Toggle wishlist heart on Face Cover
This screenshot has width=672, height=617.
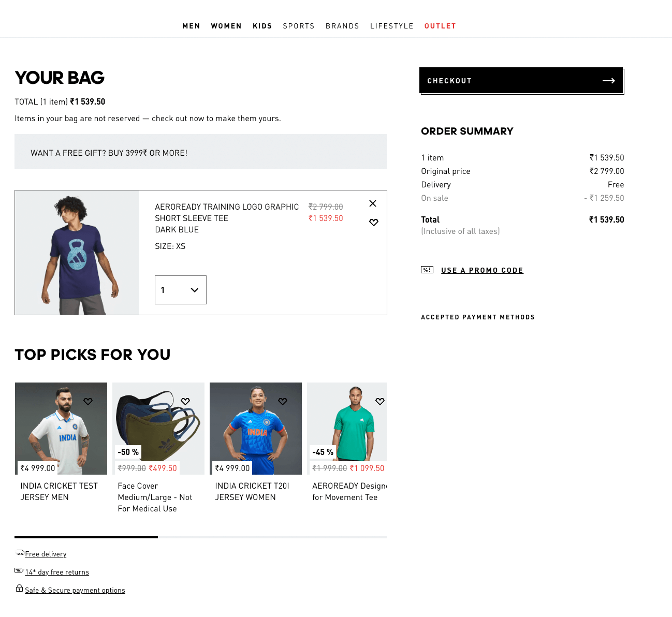[x=185, y=402]
